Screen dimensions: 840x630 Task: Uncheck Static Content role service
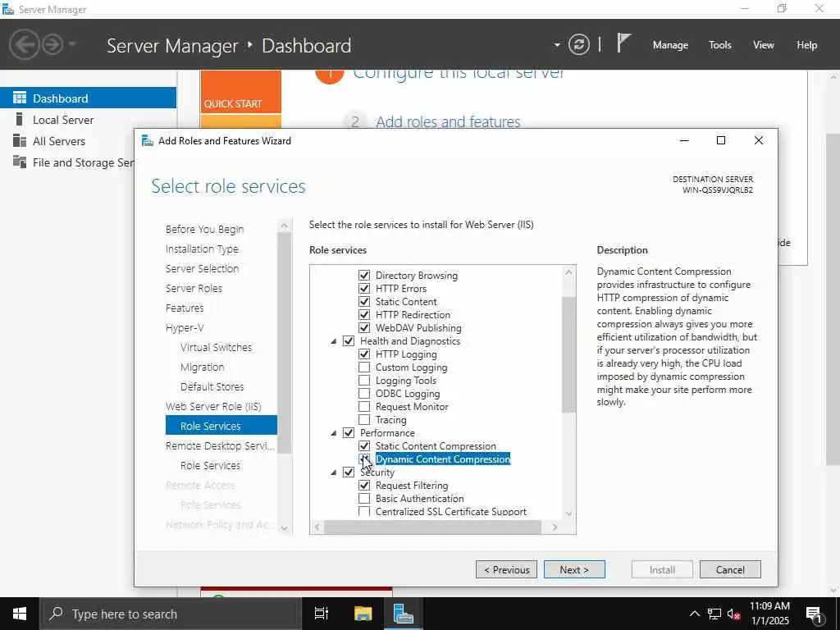tap(364, 302)
